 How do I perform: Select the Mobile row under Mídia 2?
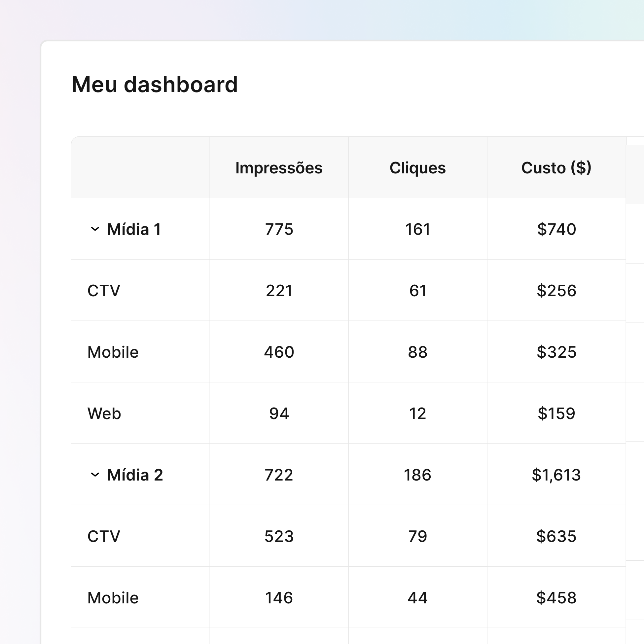tap(113, 598)
